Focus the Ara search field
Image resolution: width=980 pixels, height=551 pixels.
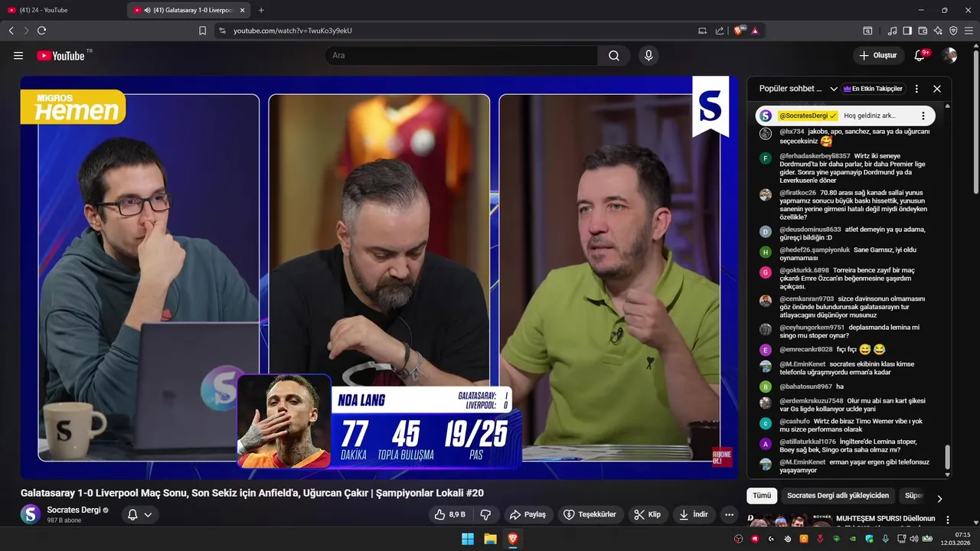(x=462, y=55)
